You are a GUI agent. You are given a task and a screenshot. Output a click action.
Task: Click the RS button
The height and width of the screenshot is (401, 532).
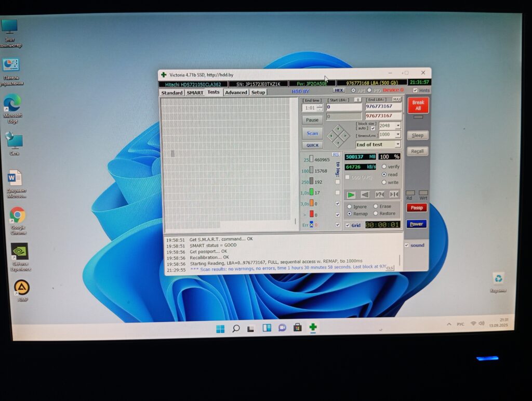click(336, 154)
